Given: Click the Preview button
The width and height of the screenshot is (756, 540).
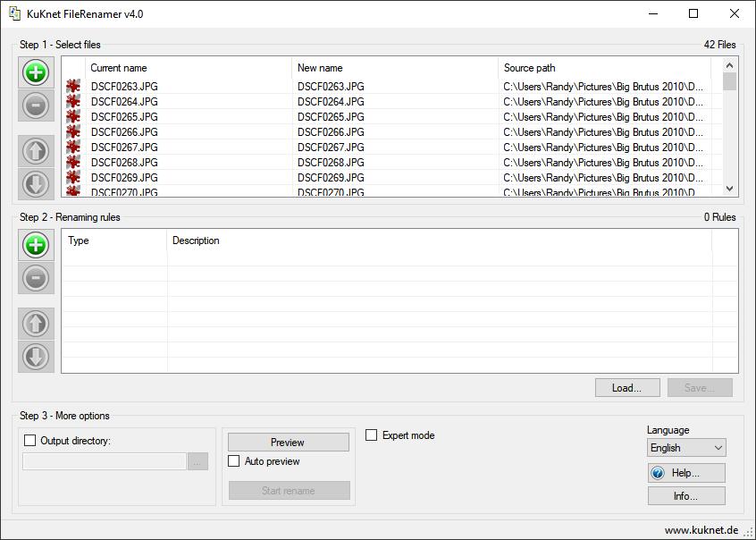Looking at the screenshot, I should pos(289,442).
